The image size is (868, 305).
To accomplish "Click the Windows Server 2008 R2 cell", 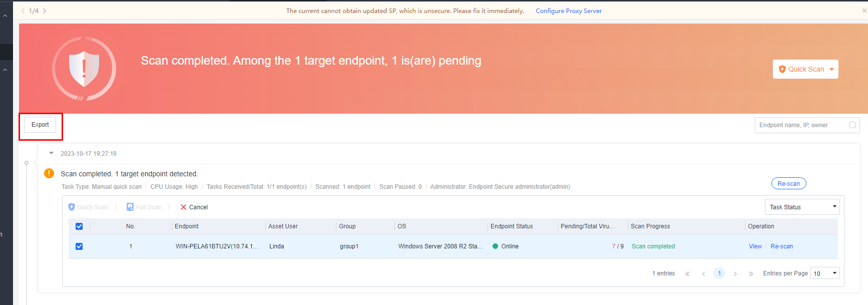I will 441,246.
